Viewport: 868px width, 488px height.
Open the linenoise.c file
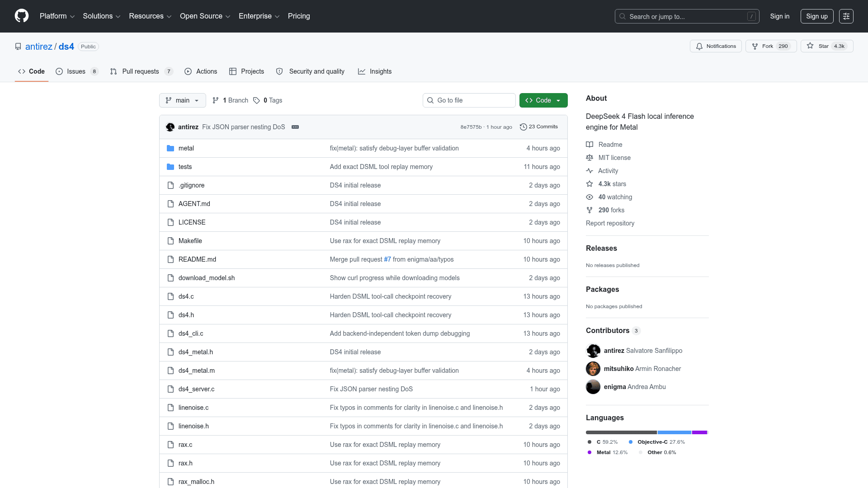pyautogui.click(x=193, y=408)
